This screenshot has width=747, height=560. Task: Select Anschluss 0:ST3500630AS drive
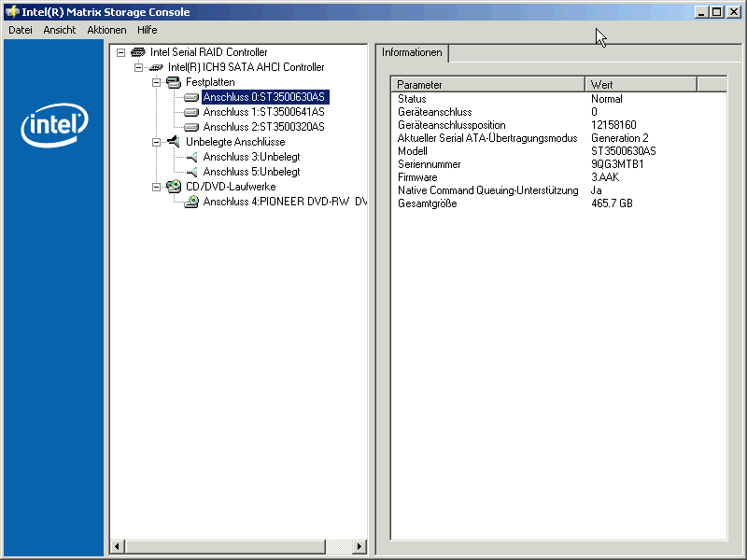pos(264,97)
